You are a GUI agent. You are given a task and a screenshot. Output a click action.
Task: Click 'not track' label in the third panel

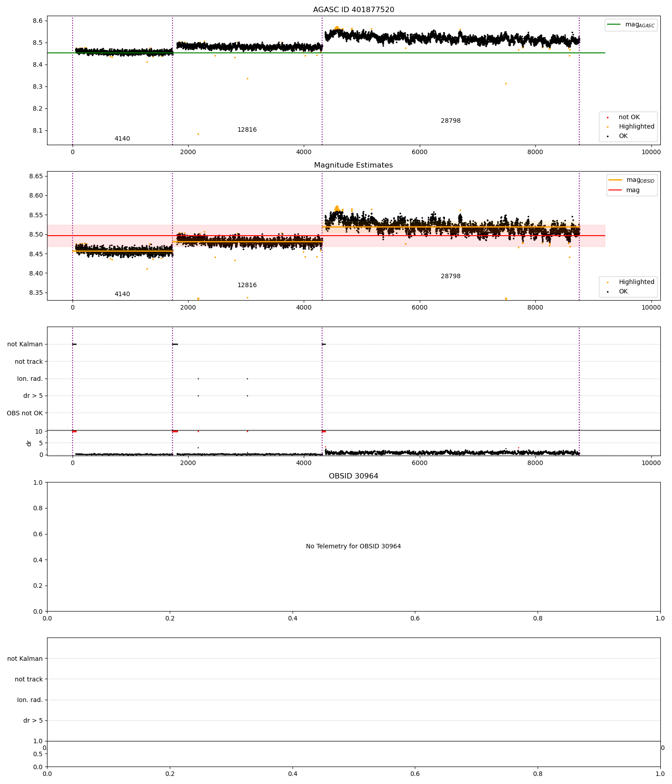coord(29,362)
